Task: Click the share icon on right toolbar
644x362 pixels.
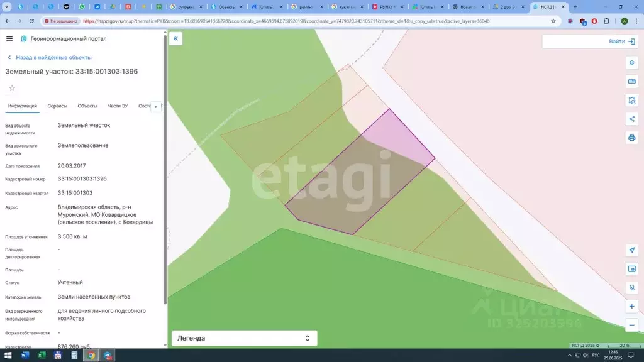Action: tap(631, 119)
